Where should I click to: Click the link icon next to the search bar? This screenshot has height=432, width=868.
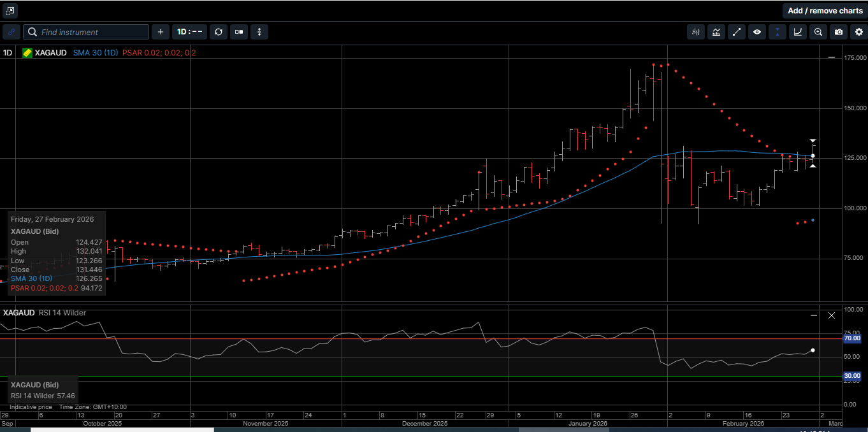coord(11,32)
